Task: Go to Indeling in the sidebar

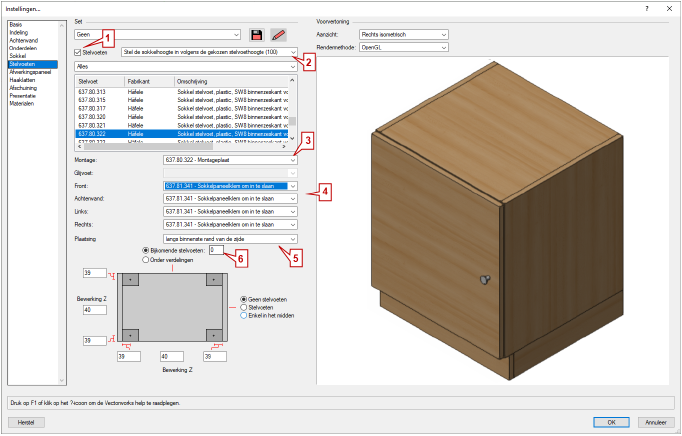Action: point(19,33)
